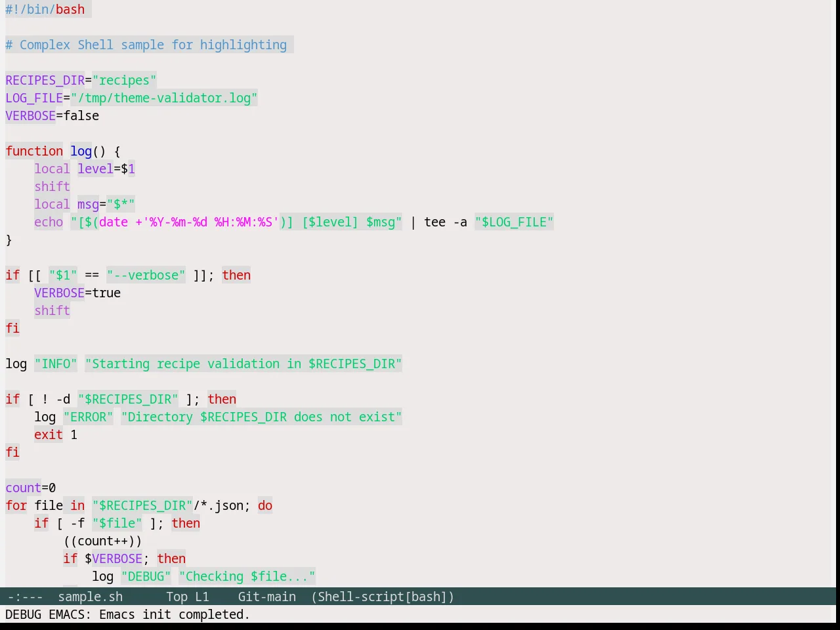840x630 pixels.
Task: Click the RECIPES_DIR variable assignment
Action: [81, 80]
